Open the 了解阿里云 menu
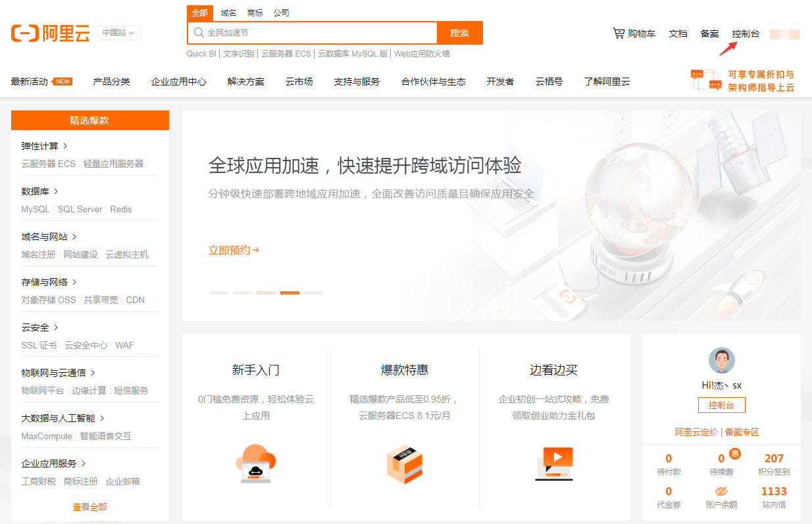 (607, 82)
